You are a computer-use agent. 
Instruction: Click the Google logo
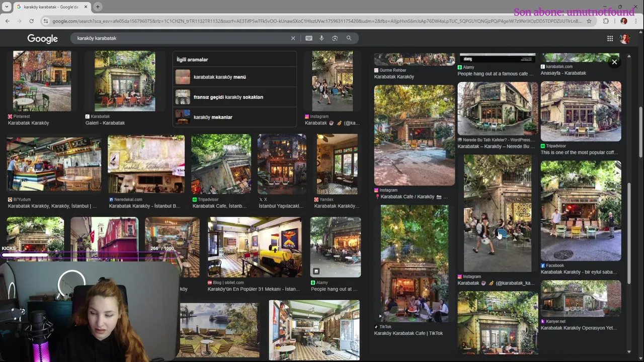click(42, 39)
